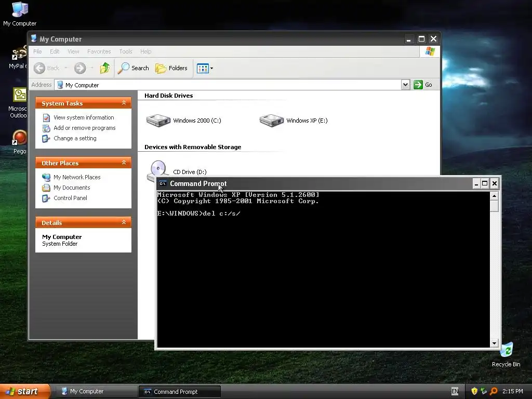Toggle the Folders pane button
Image resolution: width=532 pixels, height=399 pixels.
(x=171, y=68)
